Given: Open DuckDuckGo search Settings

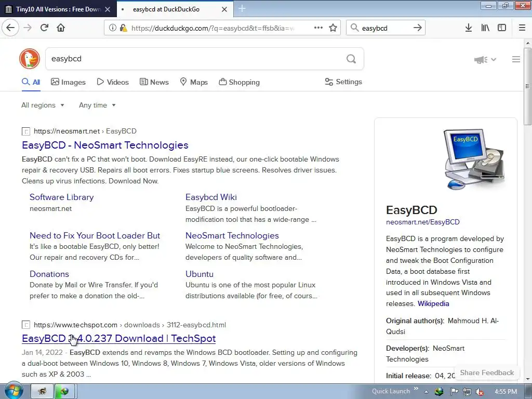Looking at the screenshot, I should [343, 82].
